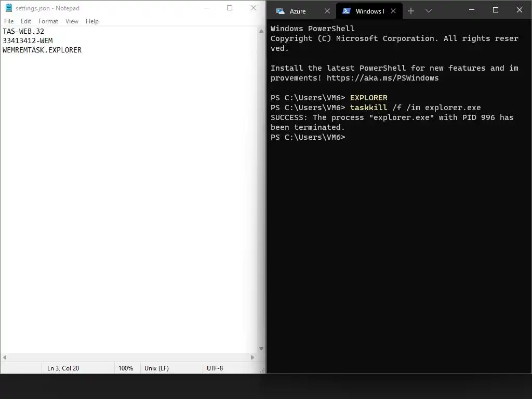Open the File menu in Notepad

pos(9,21)
